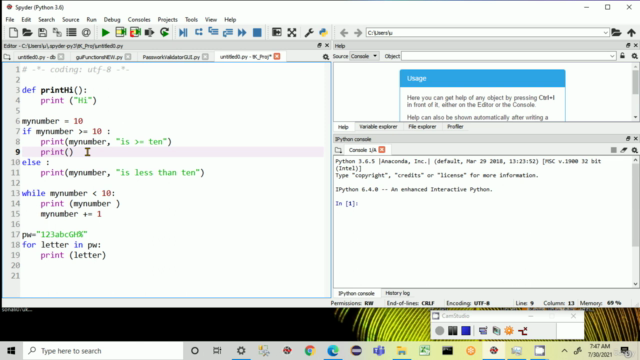Open the Debug menu
This screenshot has height=360, width=640.
coord(112,20)
